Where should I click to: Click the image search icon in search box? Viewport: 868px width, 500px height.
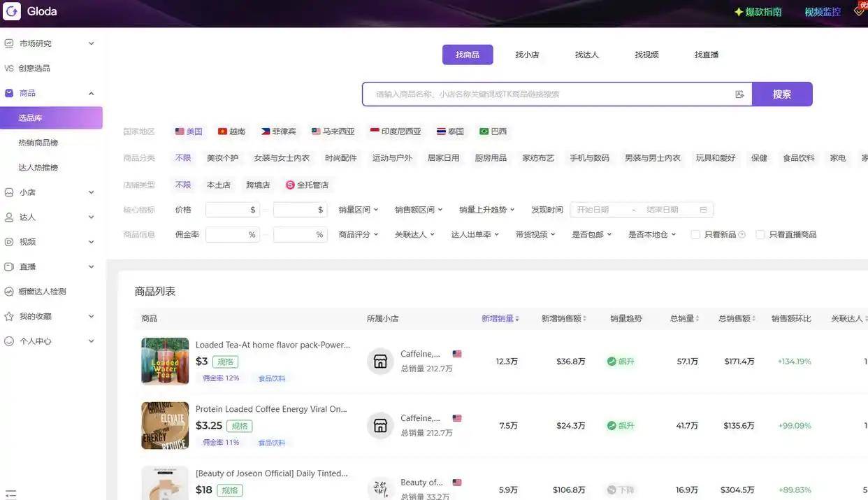[739, 94]
